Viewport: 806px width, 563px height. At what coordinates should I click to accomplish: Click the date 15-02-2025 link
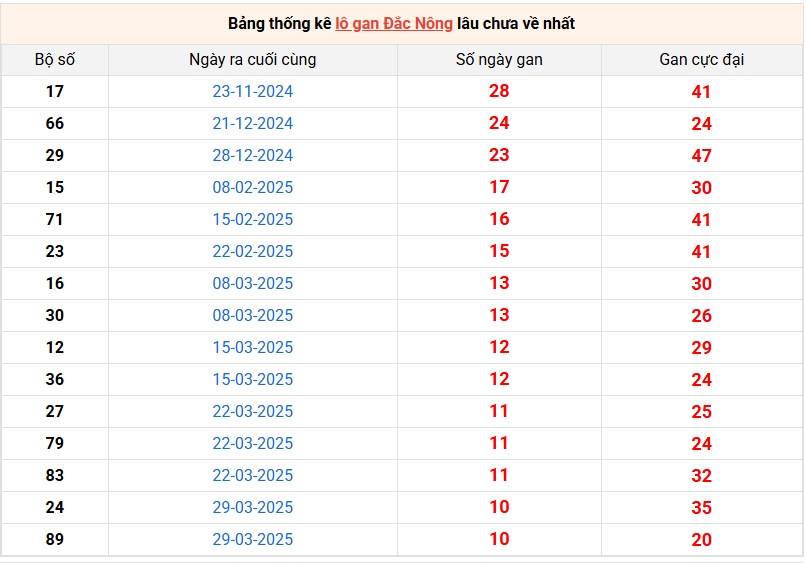click(252, 219)
